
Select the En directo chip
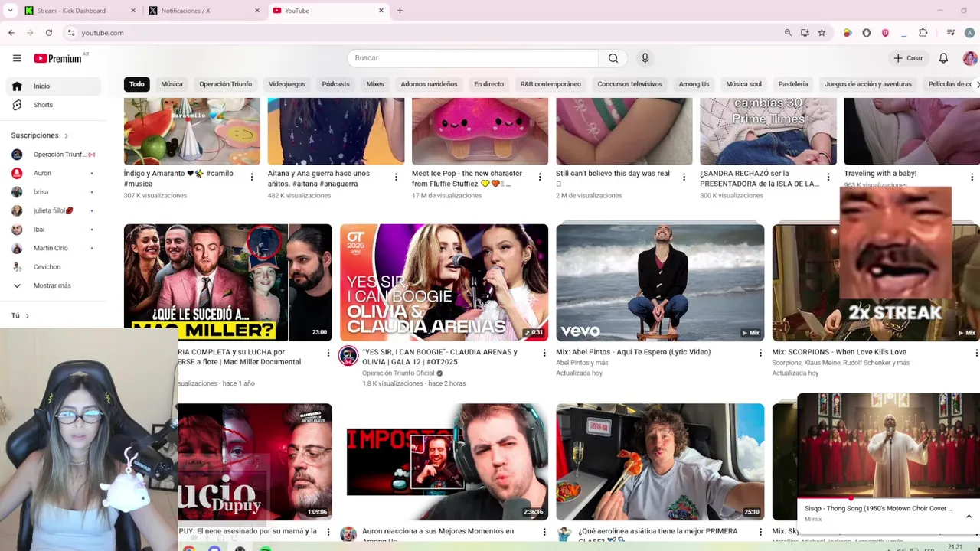point(488,84)
